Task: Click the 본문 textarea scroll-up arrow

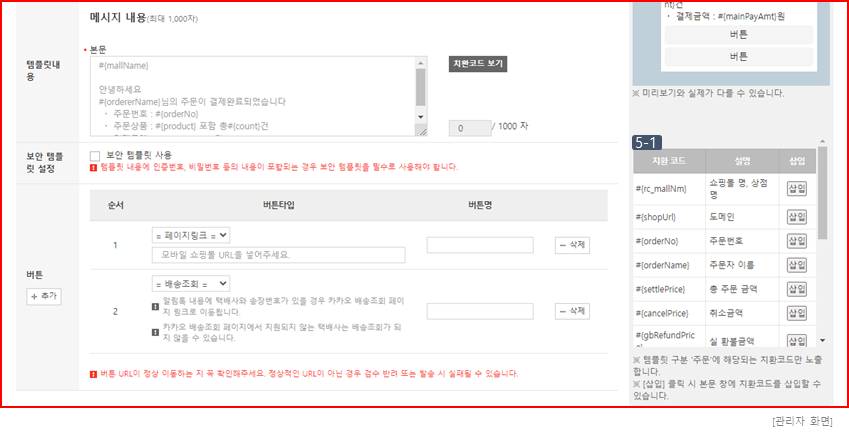Action: (x=421, y=62)
